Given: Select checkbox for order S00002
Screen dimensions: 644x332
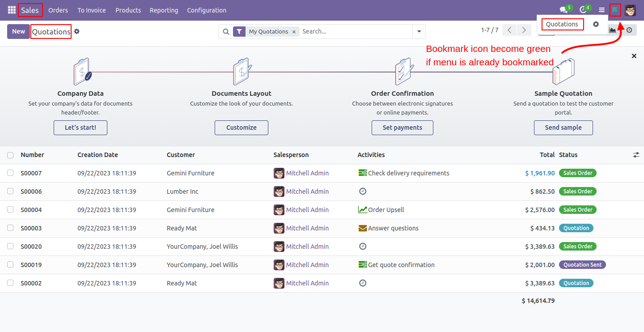Looking at the screenshot, I should coord(10,283).
